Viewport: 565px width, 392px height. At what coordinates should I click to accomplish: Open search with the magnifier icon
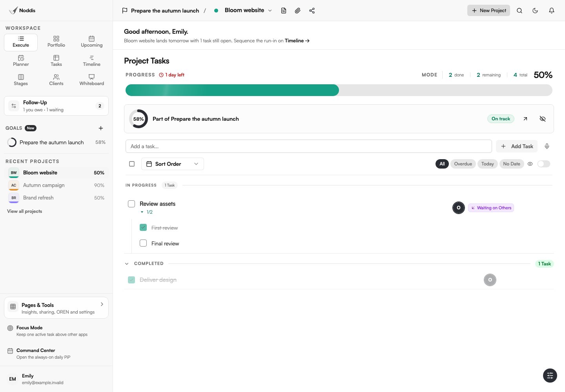[x=519, y=11]
